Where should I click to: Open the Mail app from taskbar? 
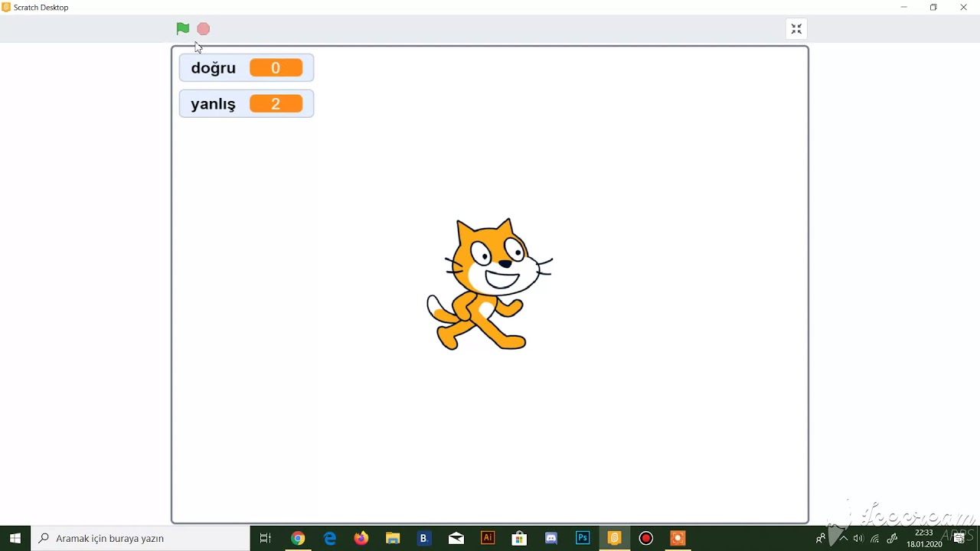[x=456, y=538]
